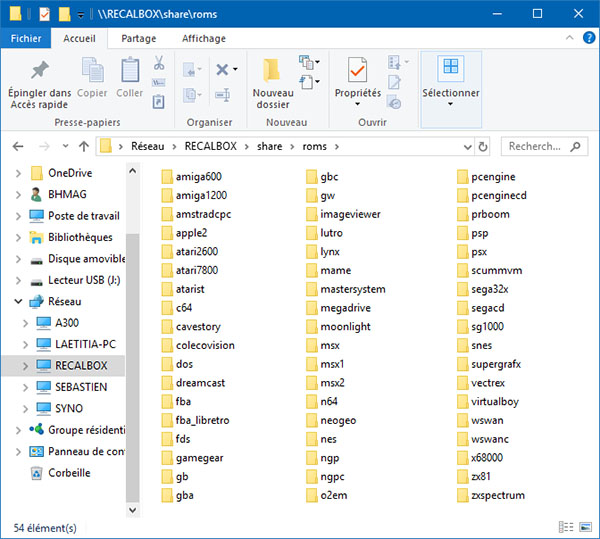
Task: Click the refresh icon next to address bar
Action: pyautogui.click(x=483, y=147)
